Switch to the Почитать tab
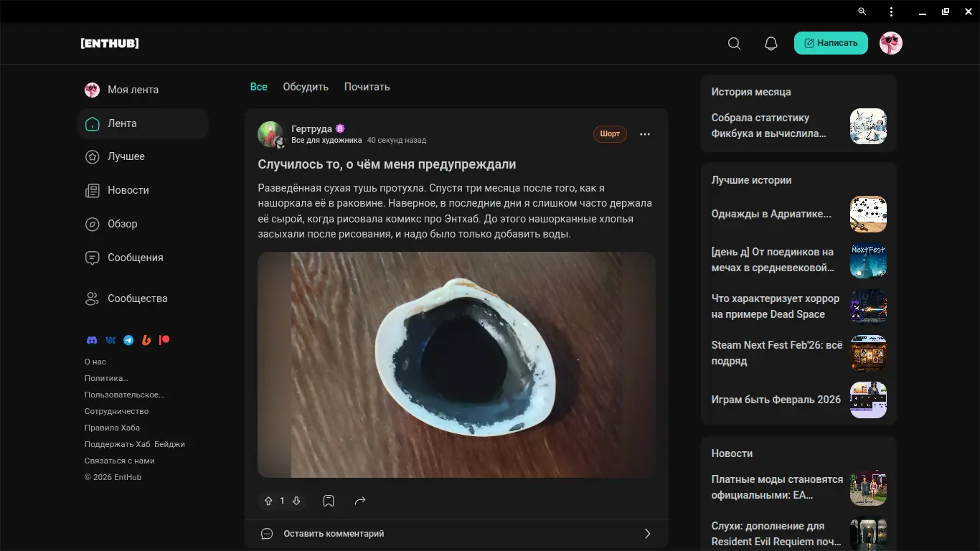The width and height of the screenshot is (980, 551). coord(367,87)
